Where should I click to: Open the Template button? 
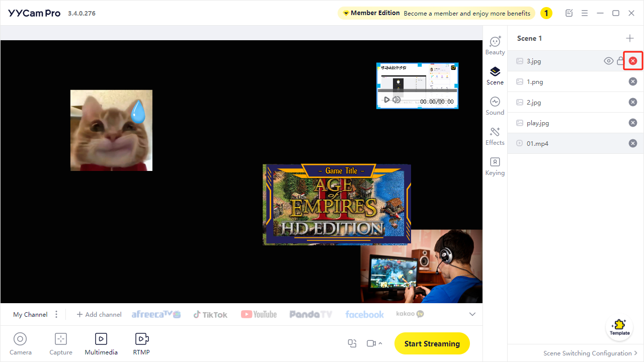coord(619,327)
